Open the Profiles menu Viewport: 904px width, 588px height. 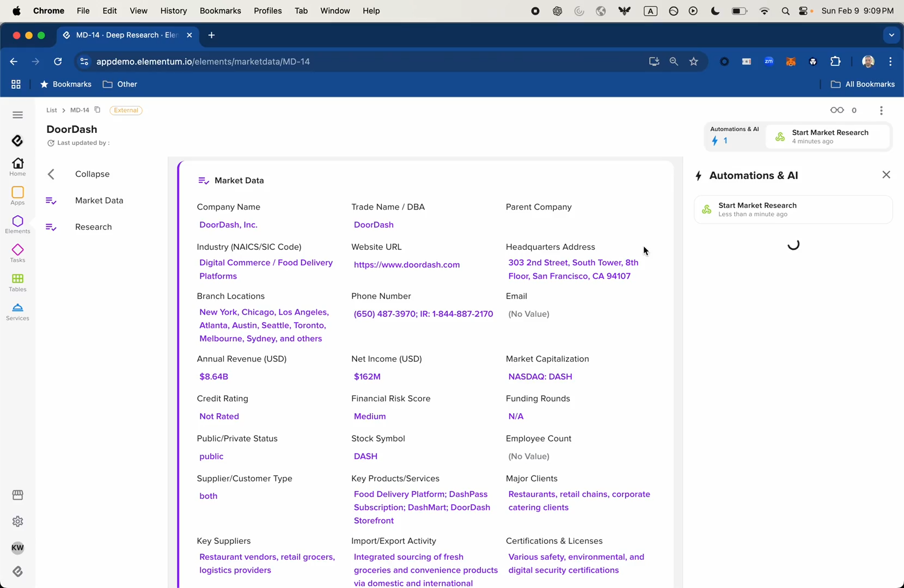click(x=267, y=11)
